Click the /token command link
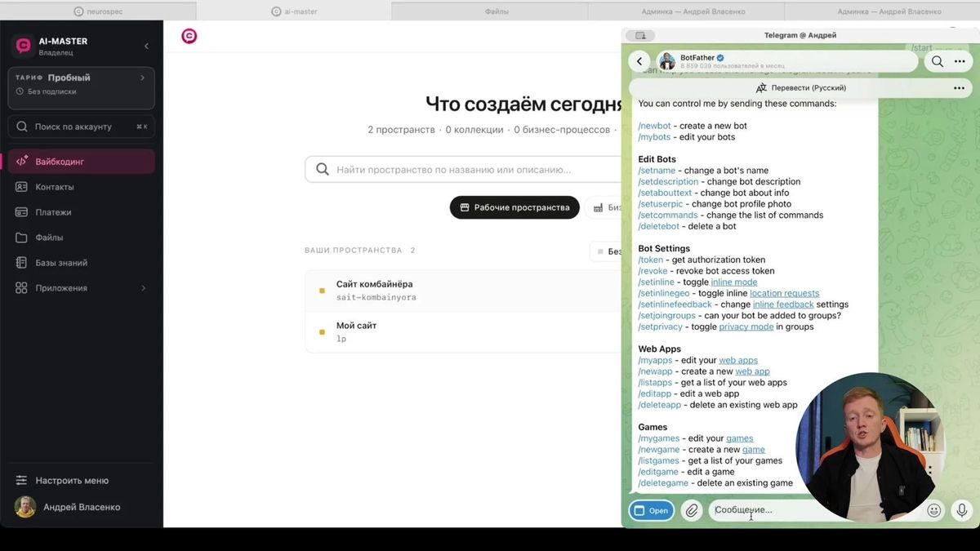The height and width of the screenshot is (551, 980). pyautogui.click(x=651, y=260)
